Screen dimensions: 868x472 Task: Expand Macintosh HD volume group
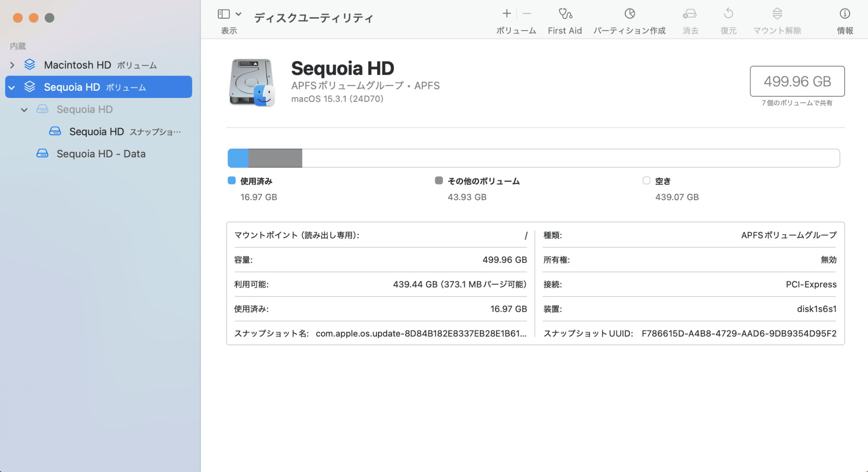(12, 65)
